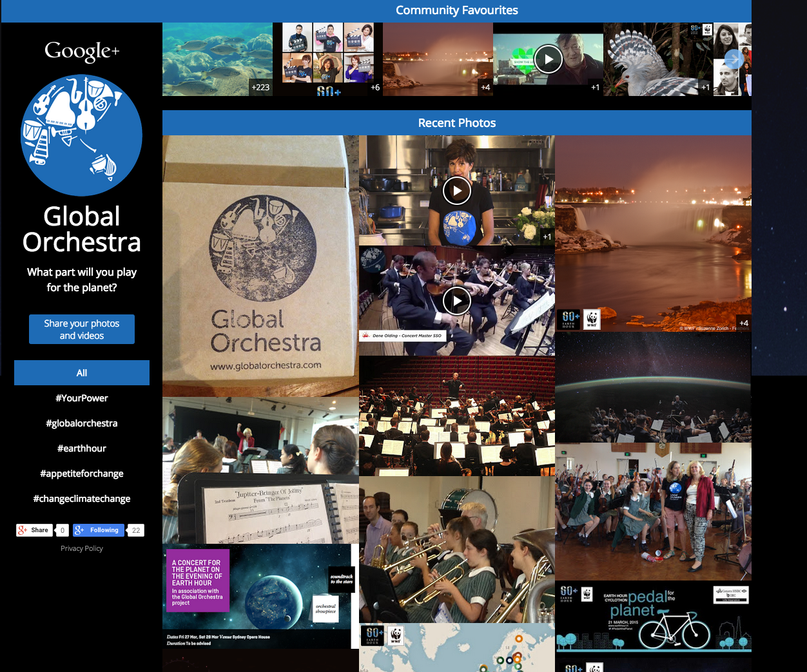
Task: Click the Google+ logo in sidebar
Action: pos(82,51)
